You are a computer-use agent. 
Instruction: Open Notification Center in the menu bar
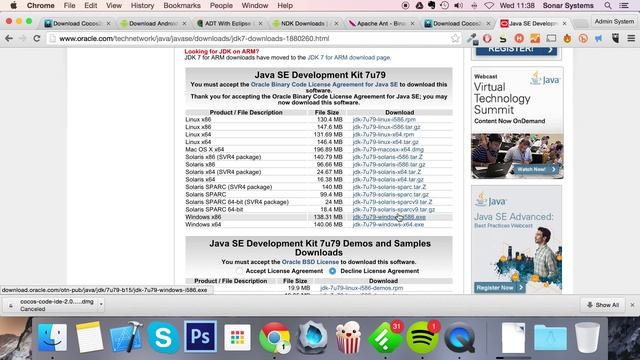coord(624,5)
